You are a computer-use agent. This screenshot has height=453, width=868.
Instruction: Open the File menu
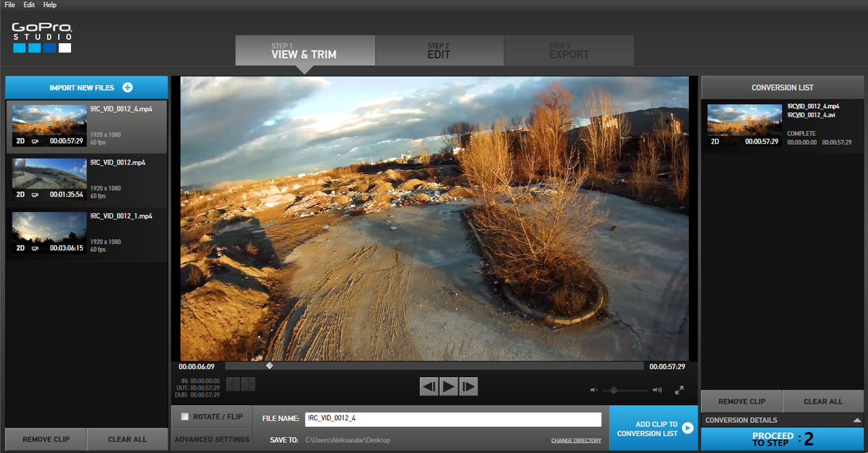(x=10, y=5)
